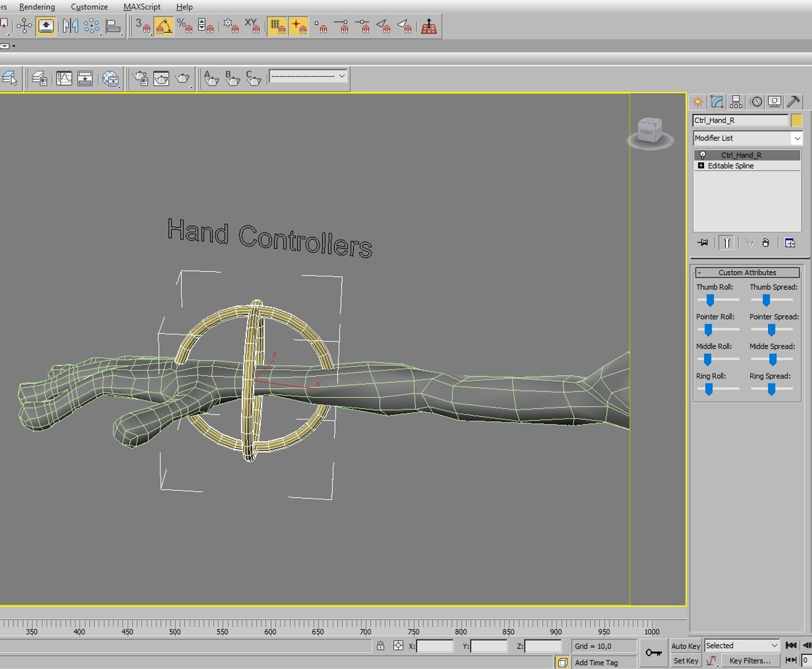This screenshot has width=812, height=669.
Task: Toggle Snap to Pivot icon
Action: [x=299, y=26]
